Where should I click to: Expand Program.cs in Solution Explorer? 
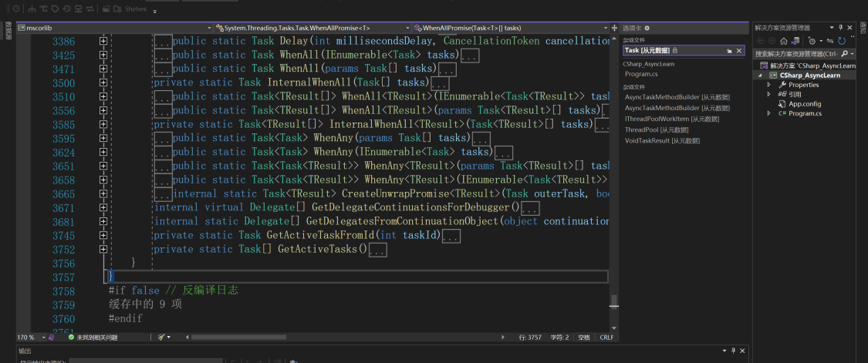pos(769,113)
